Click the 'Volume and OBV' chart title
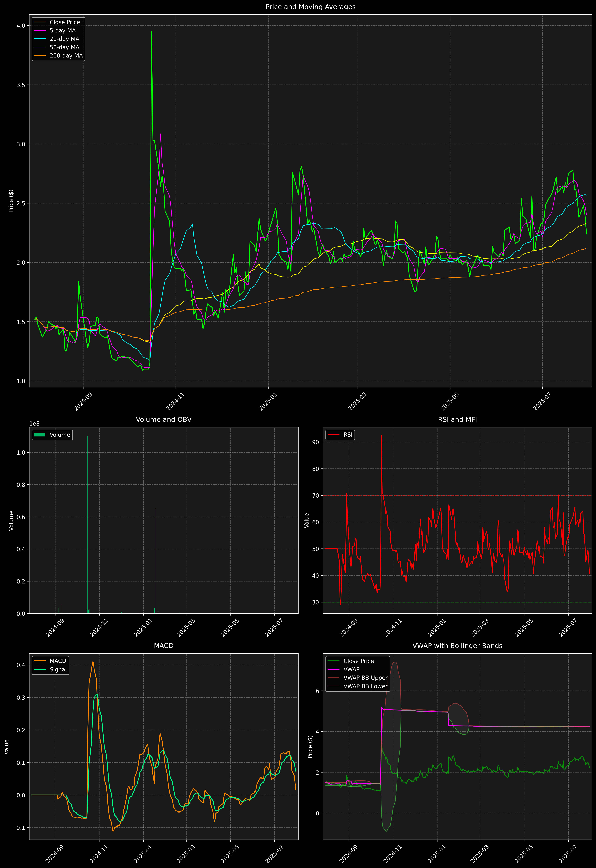Image resolution: width=596 pixels, height=868 pixels. coord(164,419)
